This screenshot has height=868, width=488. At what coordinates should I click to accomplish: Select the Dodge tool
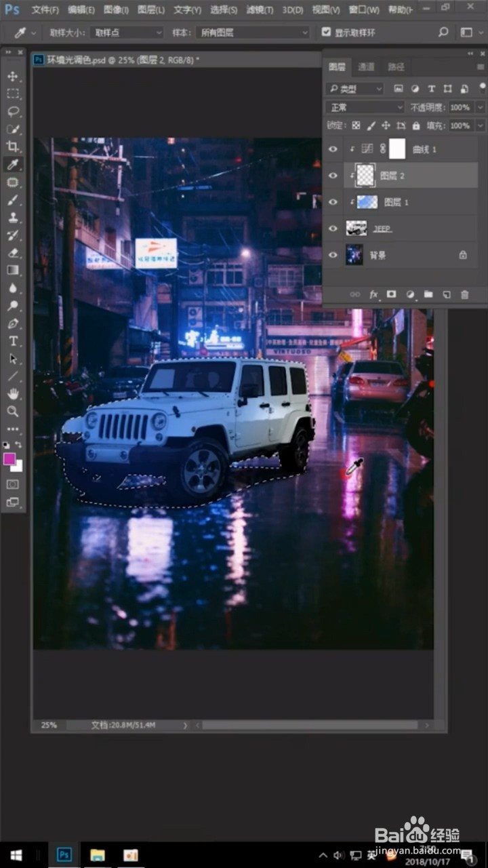(13, 305)
